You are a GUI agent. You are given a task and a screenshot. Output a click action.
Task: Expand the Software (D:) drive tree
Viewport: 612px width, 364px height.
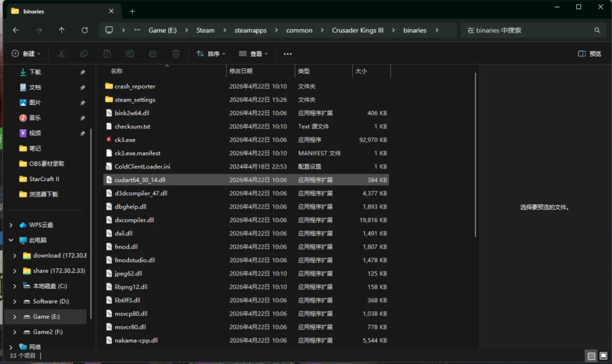coord(14,301)
